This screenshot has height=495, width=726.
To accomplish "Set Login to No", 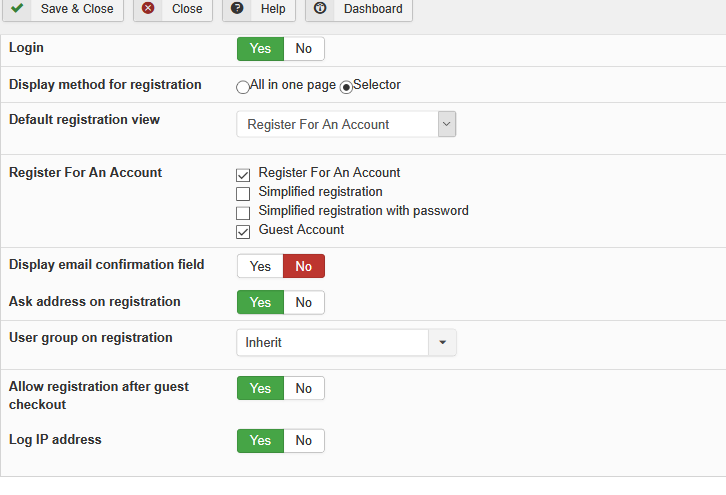I will point(304,49).
